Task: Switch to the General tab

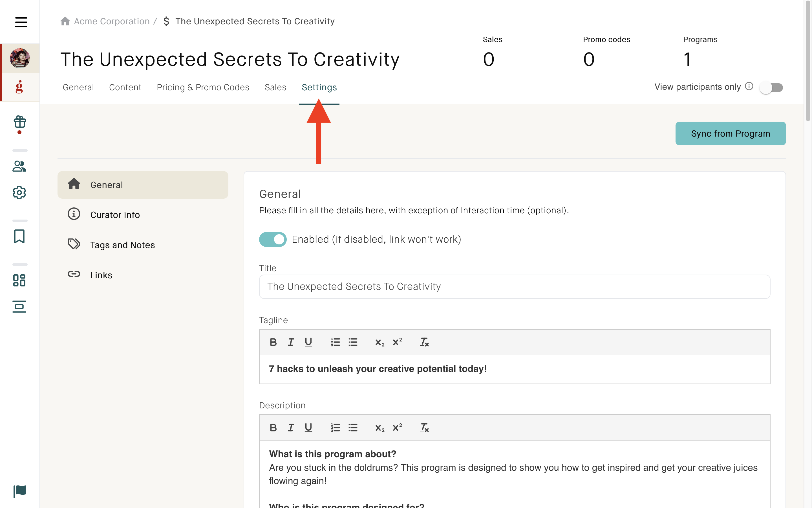Action: [x=78, y=87]
